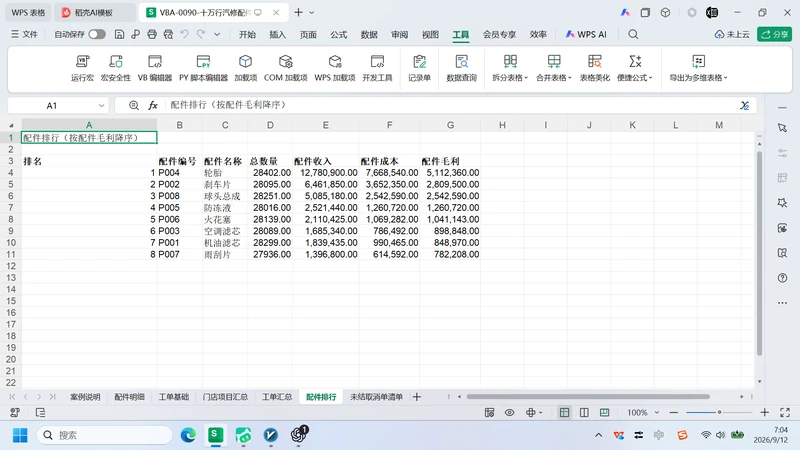Click the 未上云 cloud status button

pyautogui.click(x=732, y=34)
